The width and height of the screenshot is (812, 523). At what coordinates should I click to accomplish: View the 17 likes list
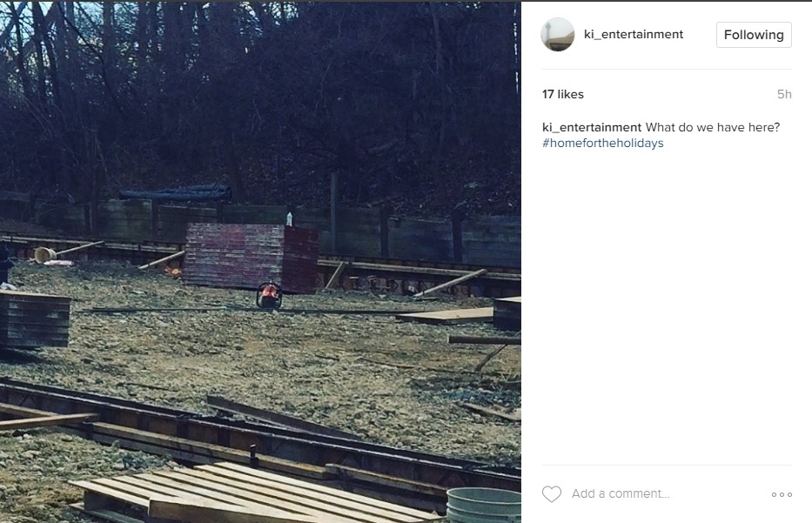pyautogui.click(x=563, y=94)
